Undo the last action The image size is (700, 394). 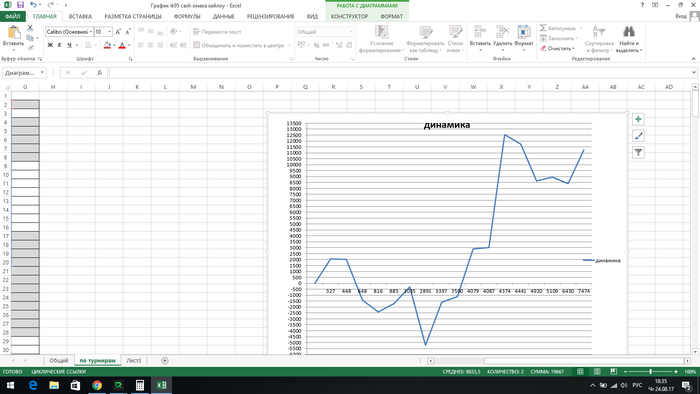(x=33, y=5)
